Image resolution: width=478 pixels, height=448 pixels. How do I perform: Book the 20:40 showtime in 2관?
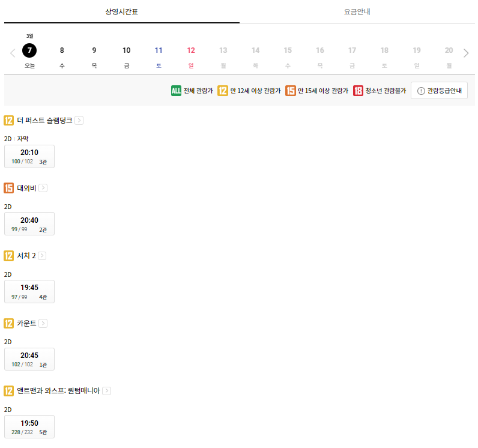(29, 224)
